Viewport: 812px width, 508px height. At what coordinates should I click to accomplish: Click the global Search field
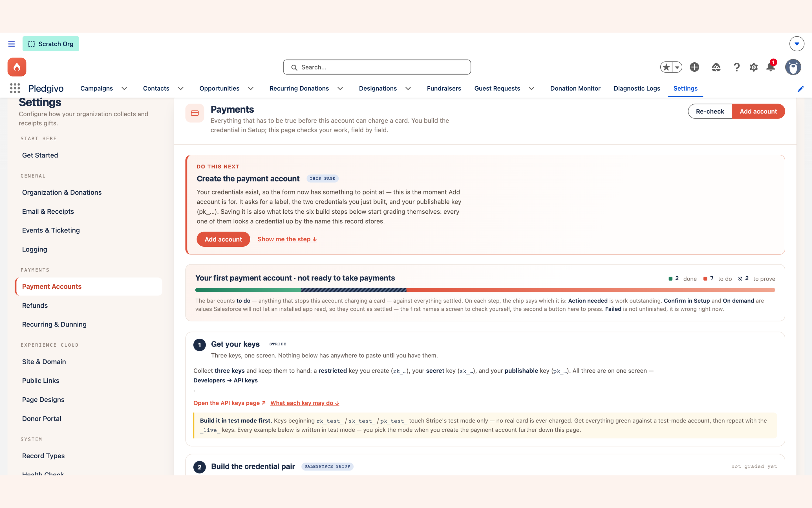[x=377, y=67]
